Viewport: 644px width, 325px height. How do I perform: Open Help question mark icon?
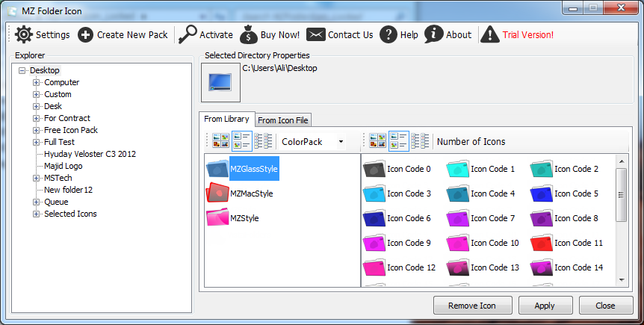388,34
